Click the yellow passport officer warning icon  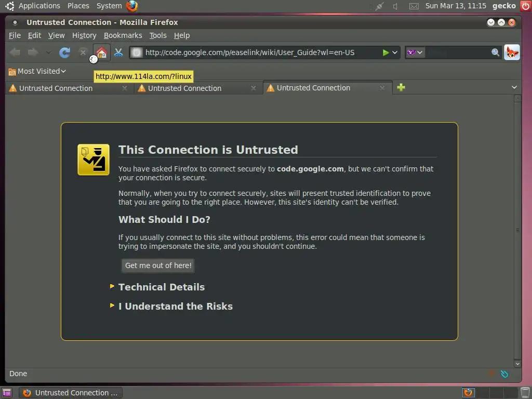(x=94, y=159)
